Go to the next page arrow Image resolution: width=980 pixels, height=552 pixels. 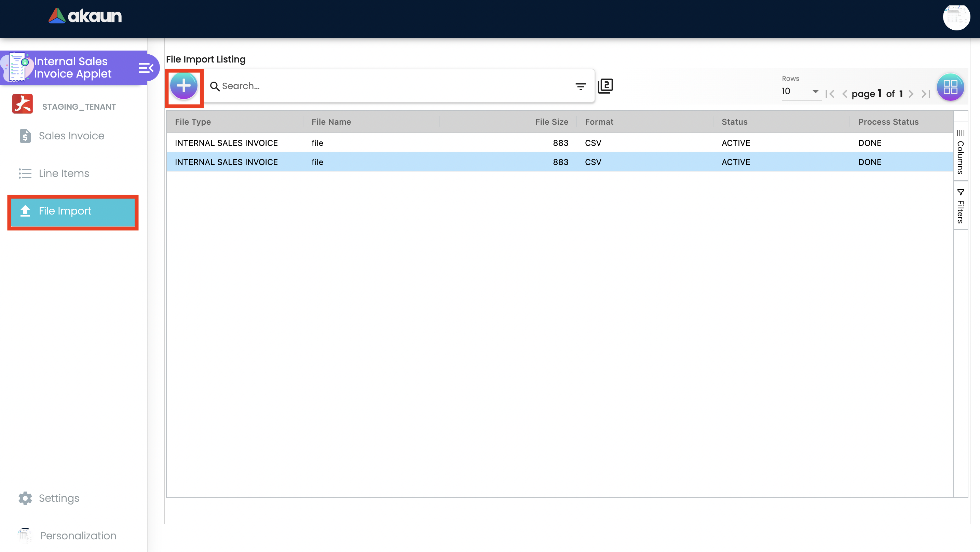pos(911,94)
